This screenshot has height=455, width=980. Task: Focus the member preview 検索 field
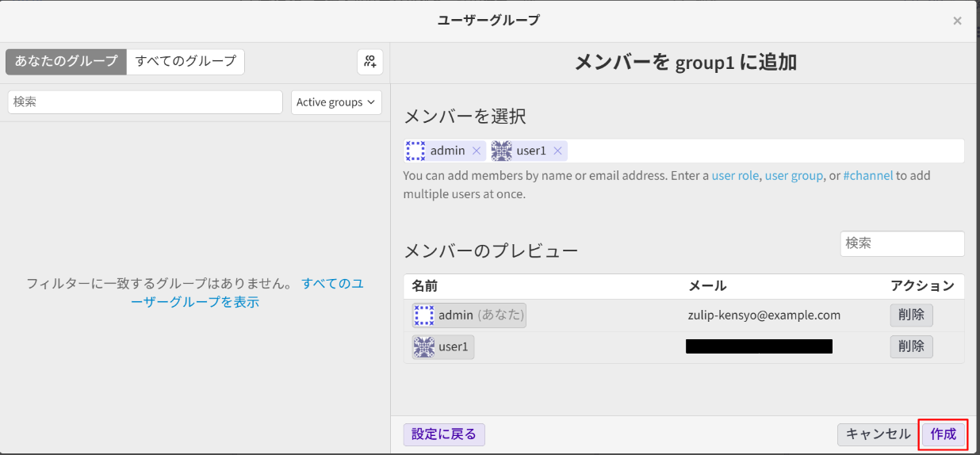[902, 243]
